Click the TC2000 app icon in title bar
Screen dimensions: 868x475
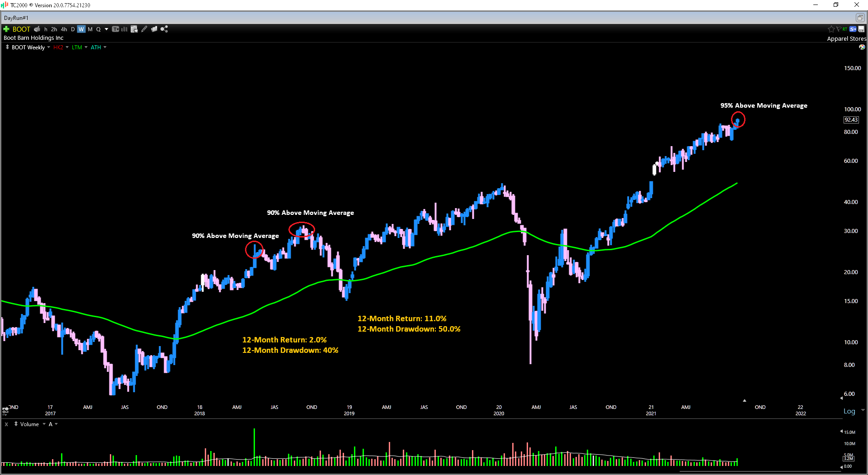[5, 5]
